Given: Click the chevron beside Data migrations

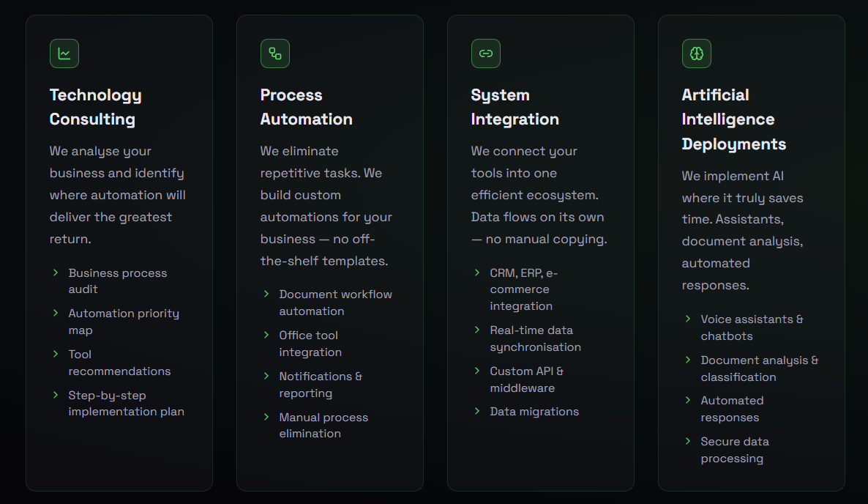Looking at the screenshot, I should coord(477,411).
